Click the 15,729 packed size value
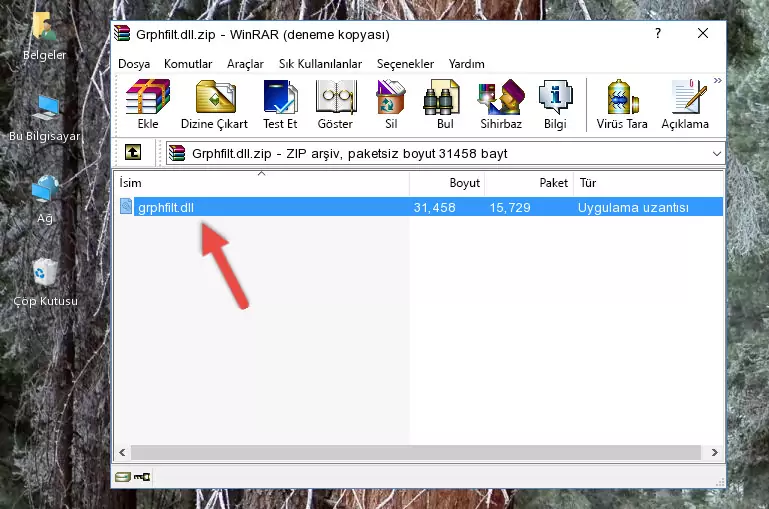The height and width of the screenshot is (509, 769). tap(510, 207)
